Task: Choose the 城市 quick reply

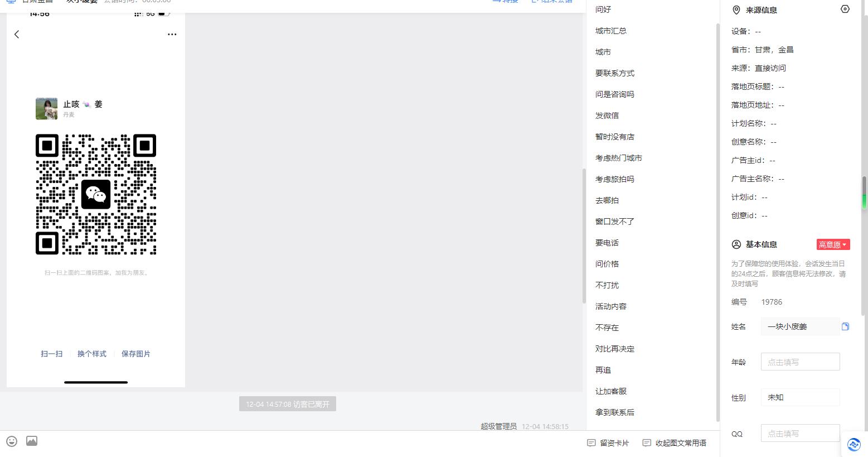Action: click(603, 52)
